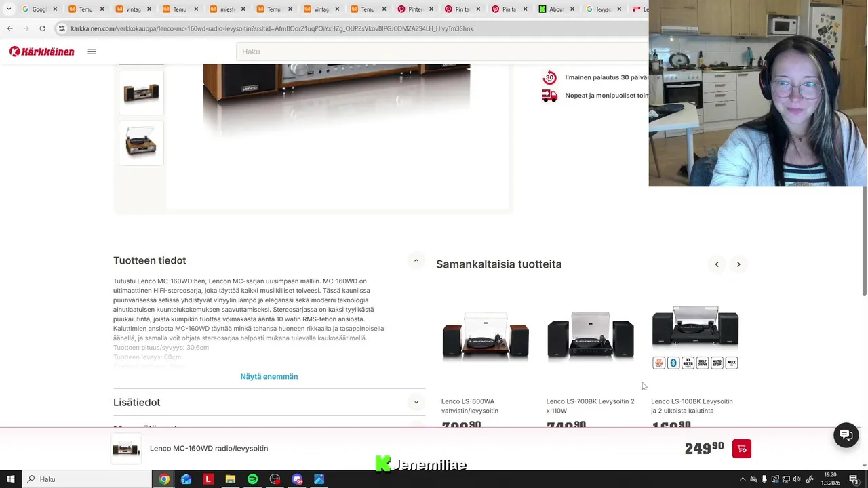Click Nopeat ja monipuoliset toim text
The height and width of the screenshot is (488, 868).
(x=607, y=96)
